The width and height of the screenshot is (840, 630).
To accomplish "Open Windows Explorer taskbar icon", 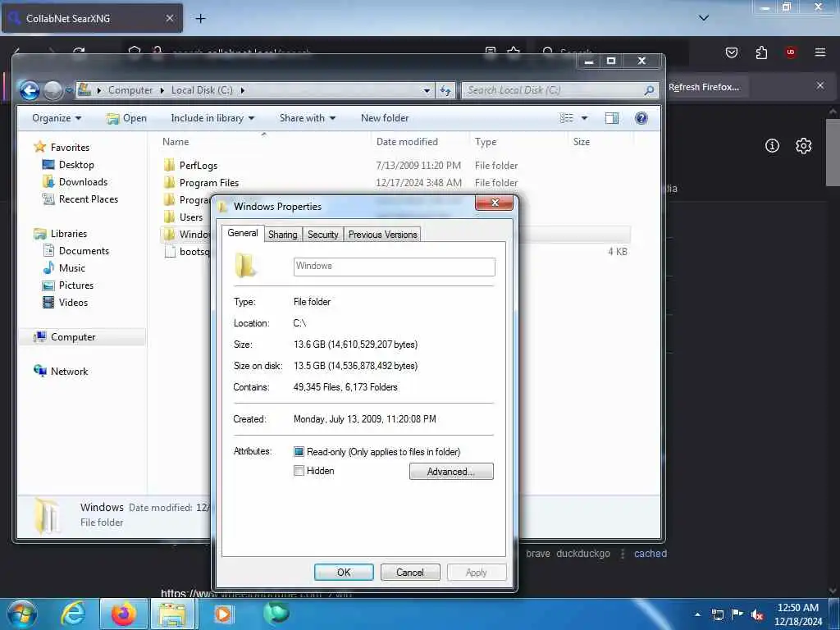I will 172,614.
